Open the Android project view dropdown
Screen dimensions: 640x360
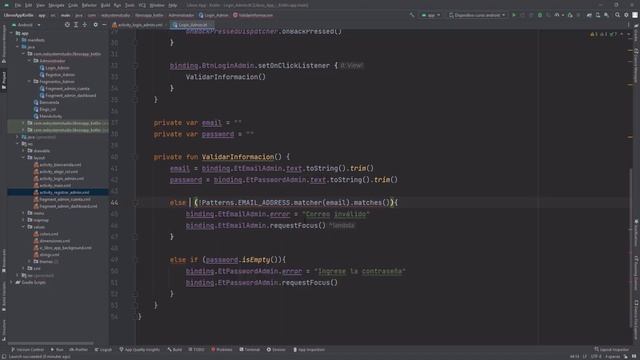[x=27, y=25]
